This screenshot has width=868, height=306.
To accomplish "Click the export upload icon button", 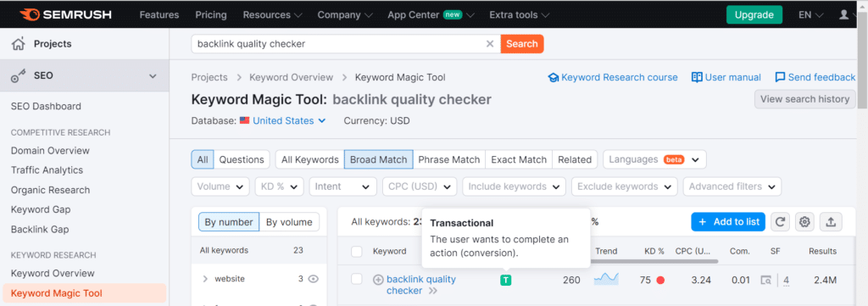I will [831, 222].
